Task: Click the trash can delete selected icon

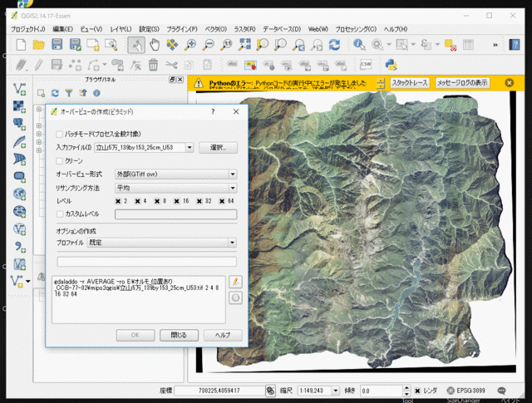Action: click(x=153, y=65)
